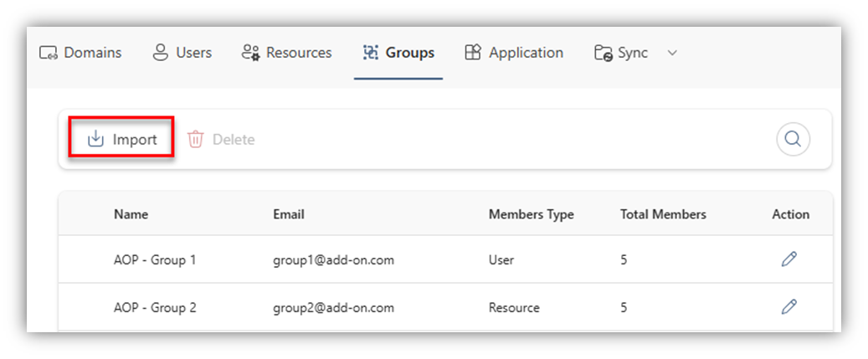The width and height of the screenshot is (868, 359).
Task: Click group2@add-on.com email cell
Action: click(333, 307)
